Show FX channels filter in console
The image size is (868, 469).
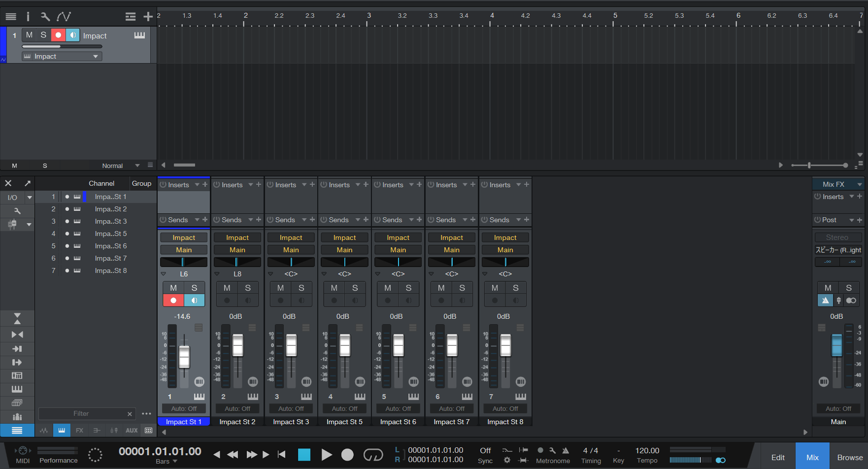pos(79,430)
